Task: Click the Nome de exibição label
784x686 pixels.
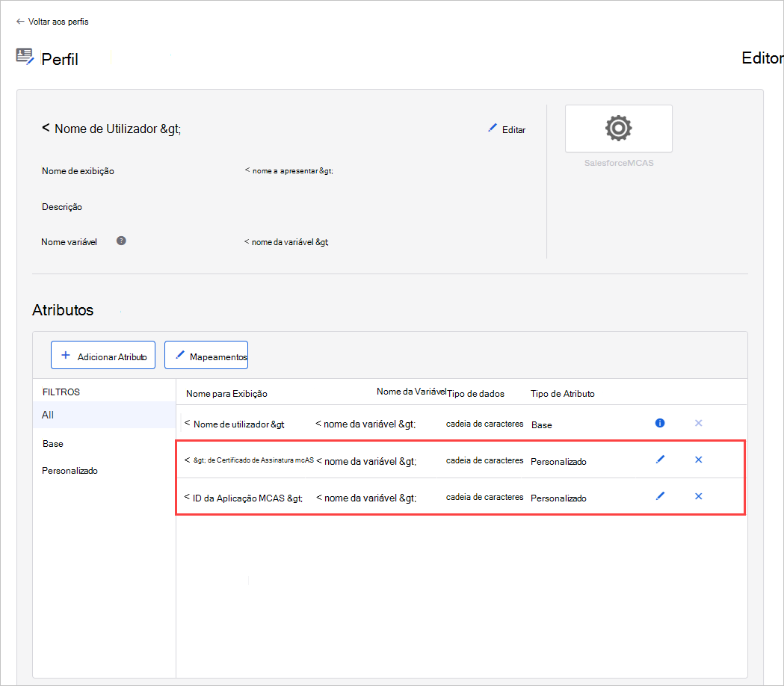Action: (x=78, y=171)
